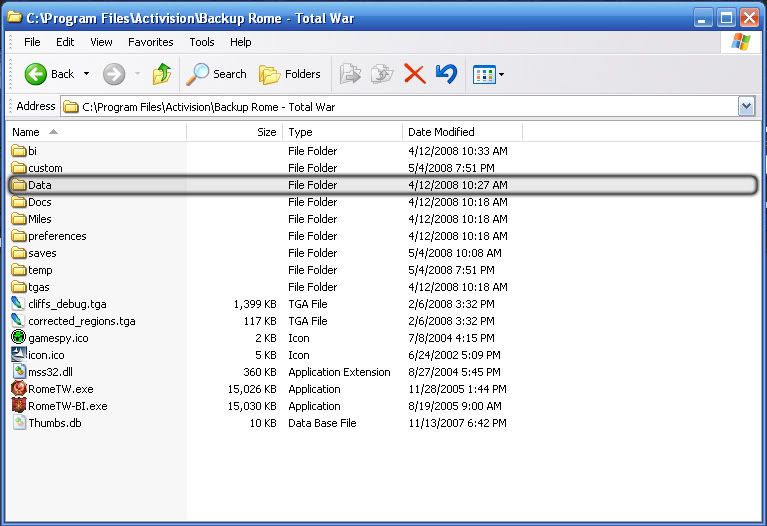The width and height of the screenshot is (767, 526).
Task: Click the 117 KB size value
Action: click(260, 321)
